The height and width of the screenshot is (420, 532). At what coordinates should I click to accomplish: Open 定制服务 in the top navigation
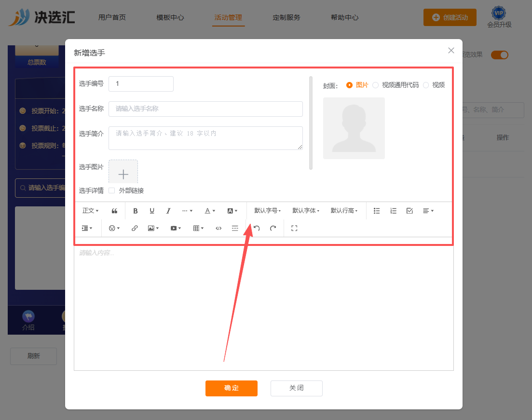[x=286, y=17]
